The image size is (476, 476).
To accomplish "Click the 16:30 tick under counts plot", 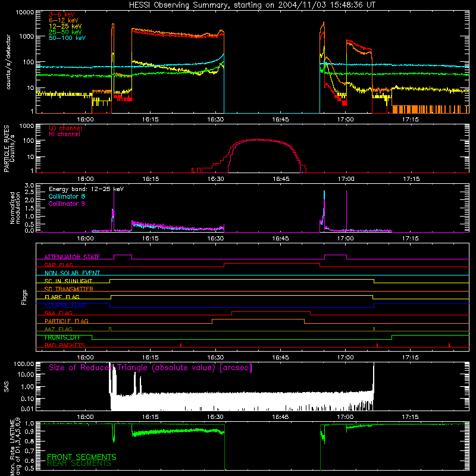I will pyautogui.click(x=215, y=120).
